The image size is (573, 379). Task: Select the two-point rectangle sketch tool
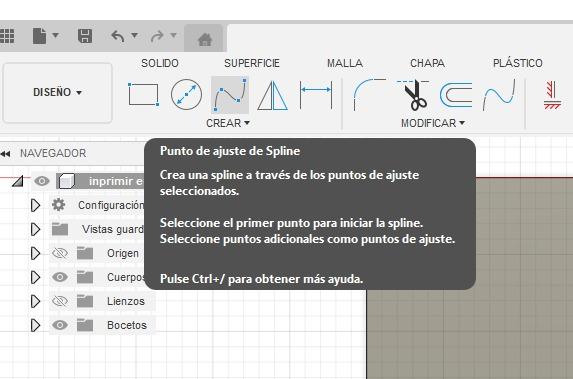coord(143,95)
